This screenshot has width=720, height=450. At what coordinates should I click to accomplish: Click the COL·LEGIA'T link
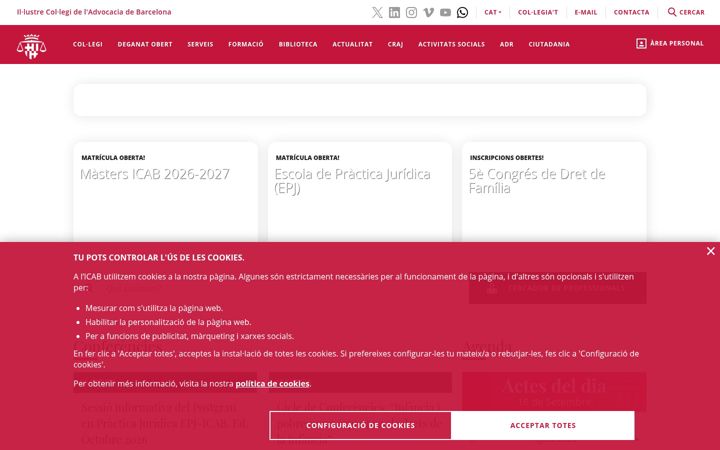[538, 12]
